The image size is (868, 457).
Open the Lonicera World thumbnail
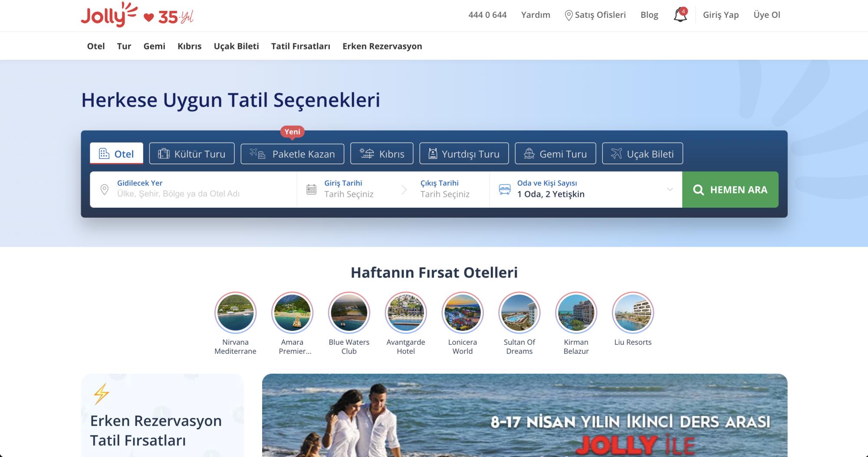[x=463, y=312]
